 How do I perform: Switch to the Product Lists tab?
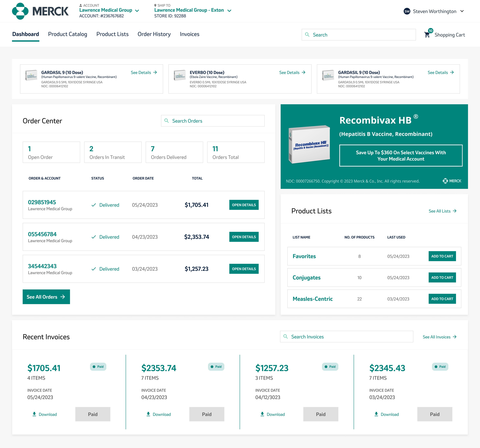112,34
